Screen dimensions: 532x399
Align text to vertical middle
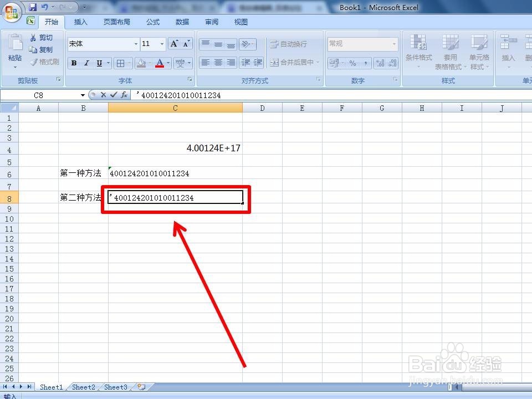click(x=218, y=44)
